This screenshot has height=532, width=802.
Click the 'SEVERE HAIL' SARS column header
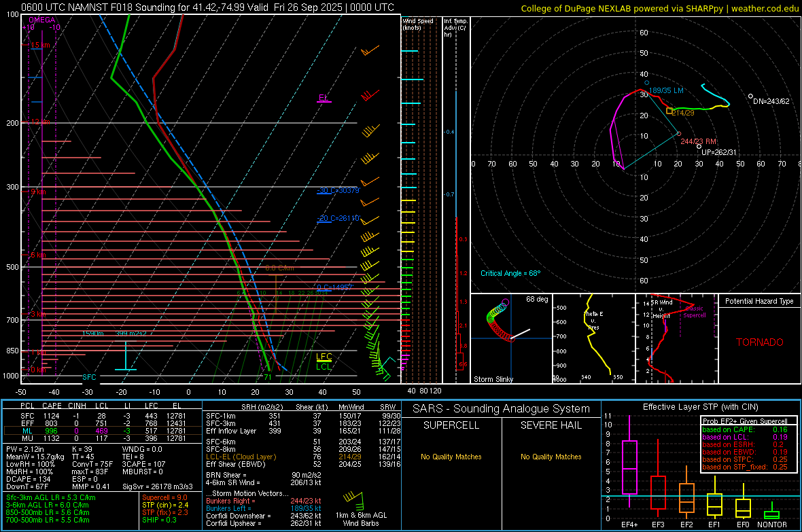551,425
